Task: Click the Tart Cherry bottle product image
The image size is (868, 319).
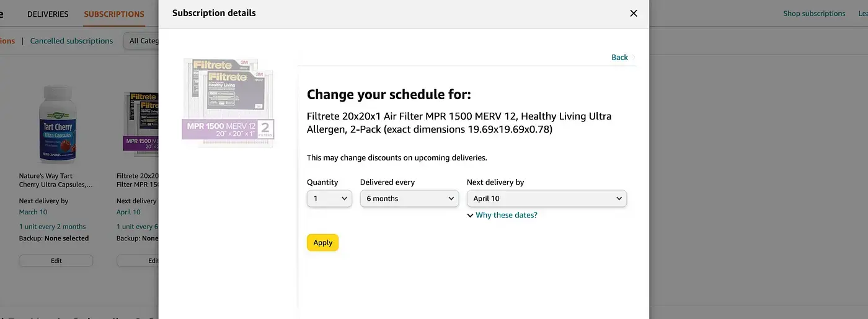Action: pyautogui.click(x=56, y=123)
